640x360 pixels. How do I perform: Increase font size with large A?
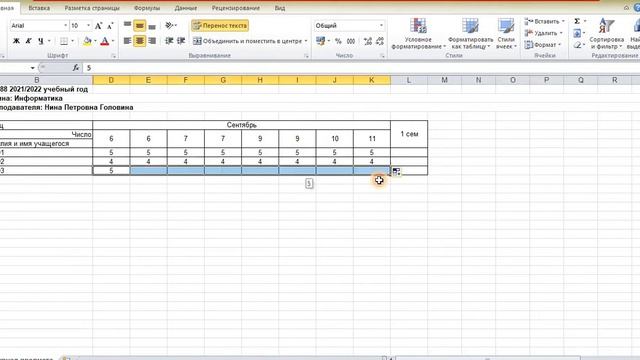click(98, 26)
